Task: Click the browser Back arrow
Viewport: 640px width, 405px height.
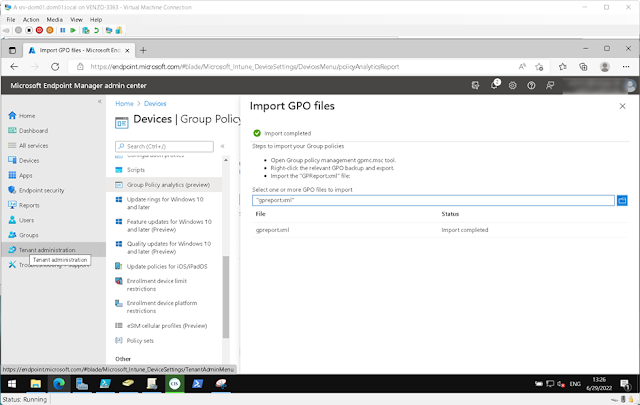Action: 14,67
